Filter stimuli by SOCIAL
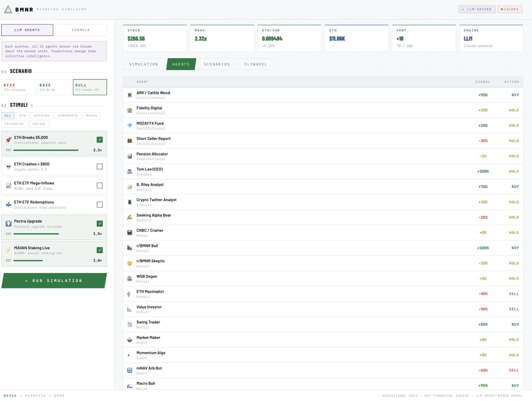This screenshot has width=532, height=401. tap(39, 124)
